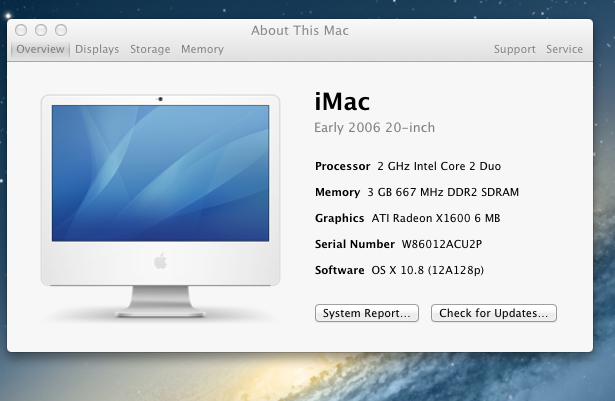This screenshot has height=401, width=615.
Task: Click the Software label
Action: point(340,270)
